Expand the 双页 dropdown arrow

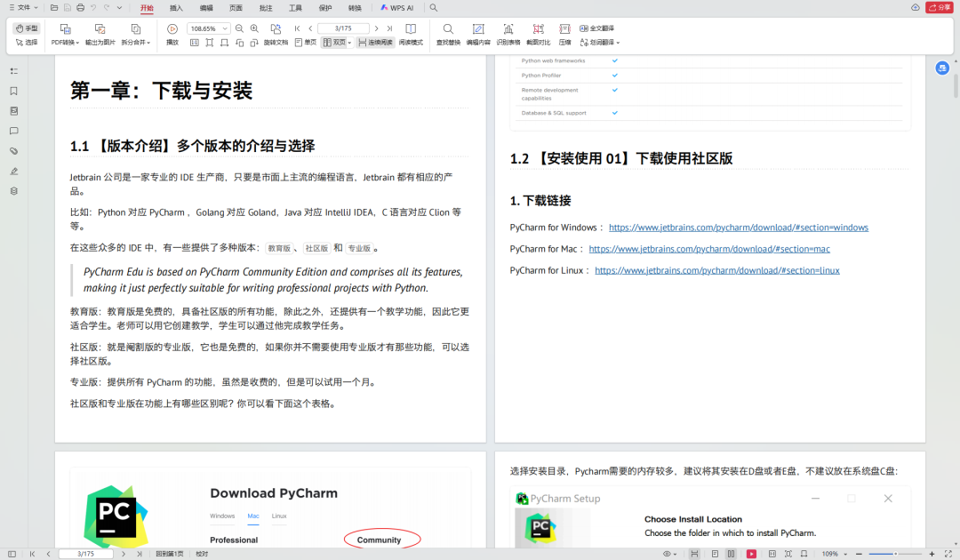pos(349,43)
